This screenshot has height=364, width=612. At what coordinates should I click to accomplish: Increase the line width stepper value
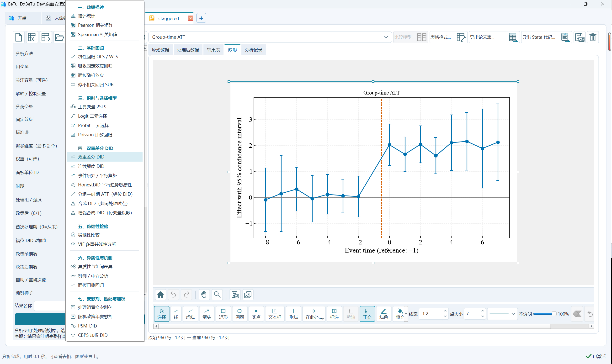click(445, 311)
